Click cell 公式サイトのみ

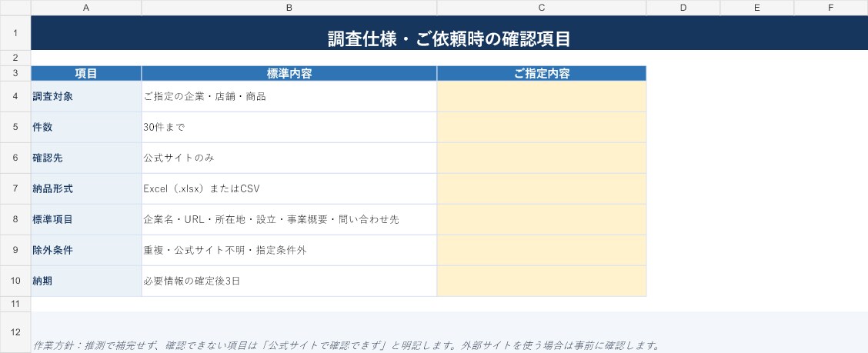click(x=289, y=158)
